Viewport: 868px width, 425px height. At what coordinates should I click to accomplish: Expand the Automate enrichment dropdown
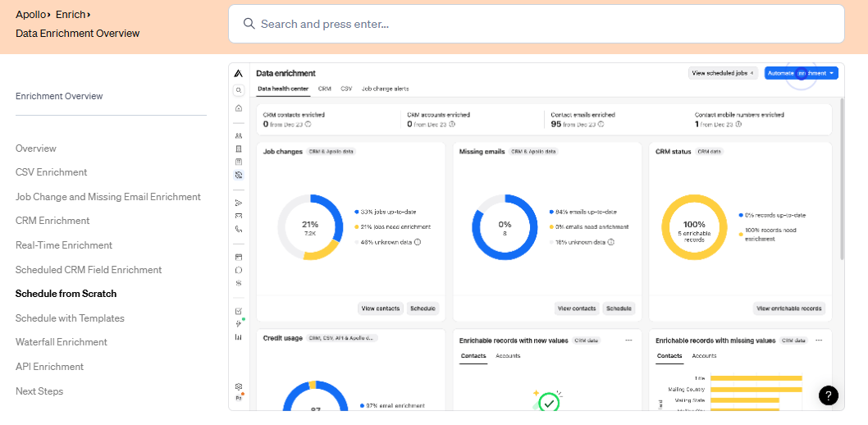(x=801, y=73)
